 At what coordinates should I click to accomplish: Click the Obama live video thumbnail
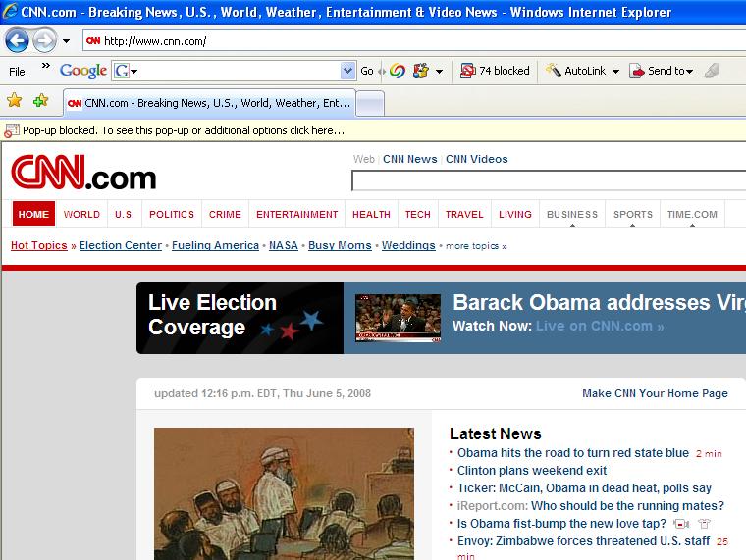(398, 319)
